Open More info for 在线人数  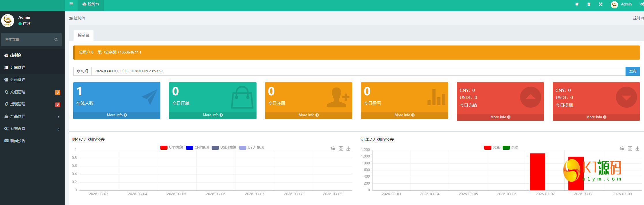pos(117,115)
